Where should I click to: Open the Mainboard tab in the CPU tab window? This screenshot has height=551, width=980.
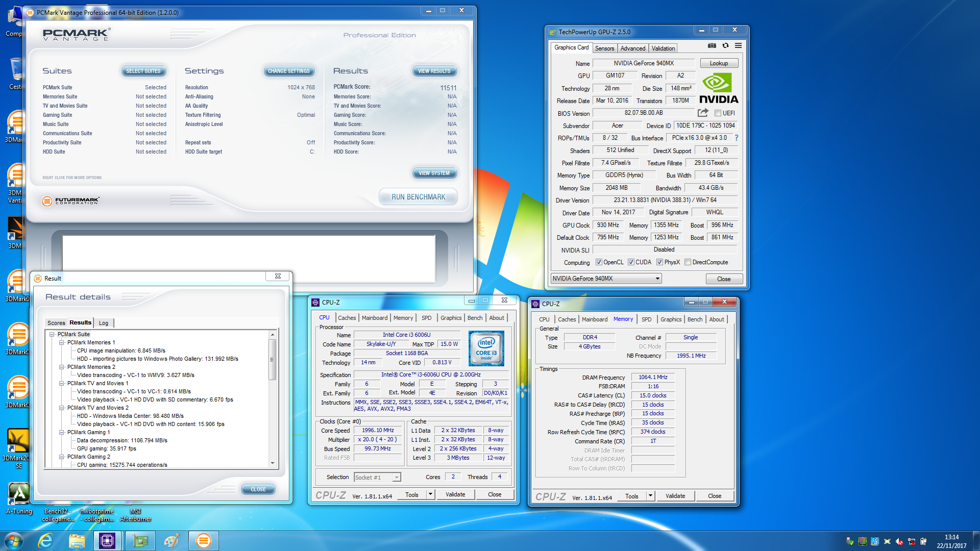375,318
